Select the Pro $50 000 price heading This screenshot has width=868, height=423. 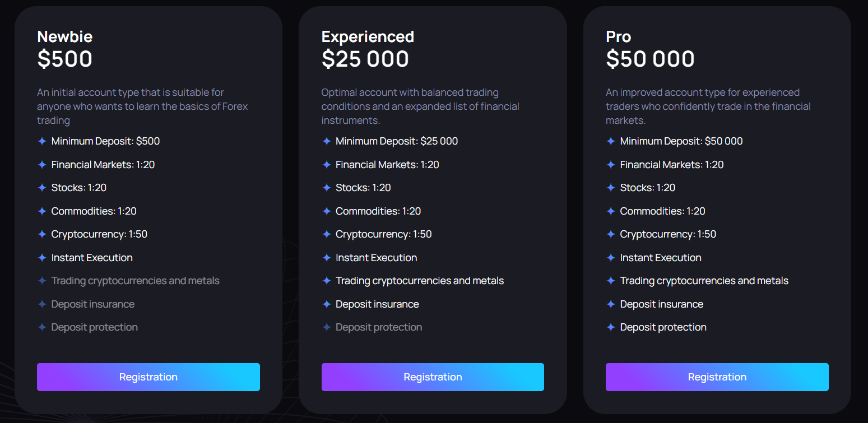click(650, 59)
